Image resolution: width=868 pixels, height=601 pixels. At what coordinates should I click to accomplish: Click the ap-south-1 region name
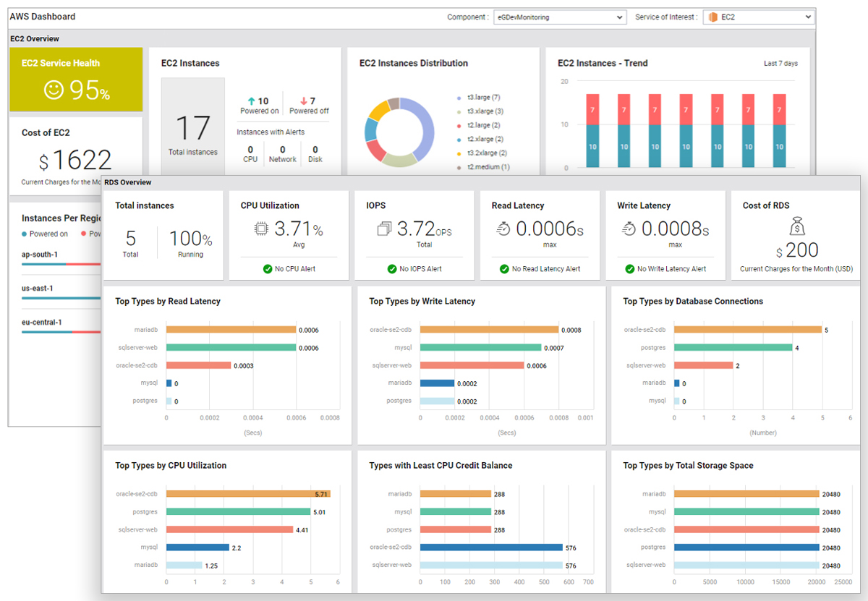pos(40,255)
